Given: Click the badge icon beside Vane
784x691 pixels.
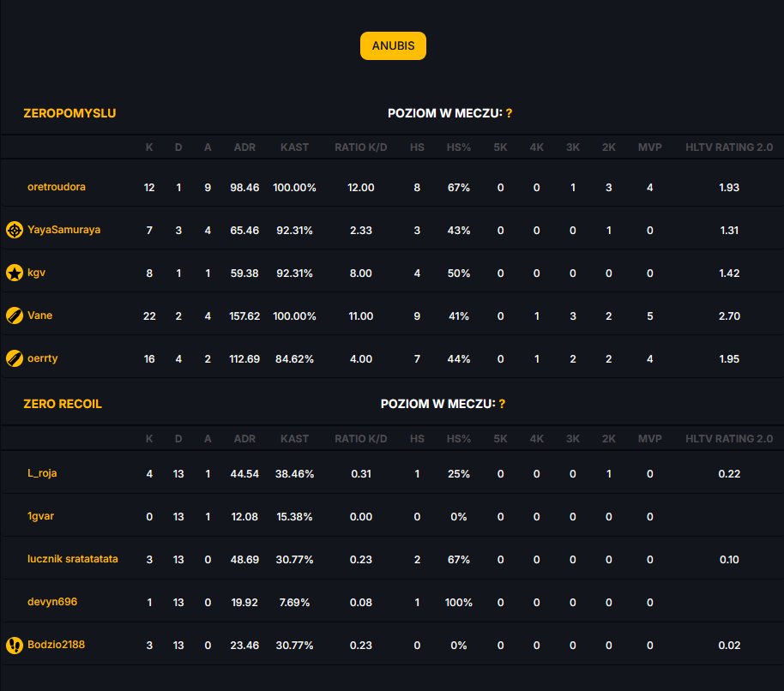Looking at the screenshot, I should click(15, 315).
